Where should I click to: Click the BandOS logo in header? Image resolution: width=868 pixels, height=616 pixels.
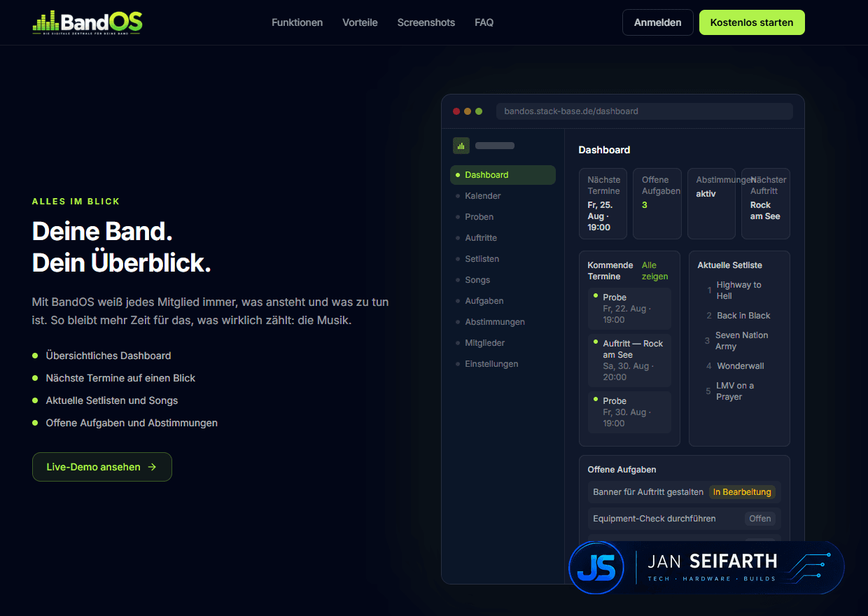(87, 22)
